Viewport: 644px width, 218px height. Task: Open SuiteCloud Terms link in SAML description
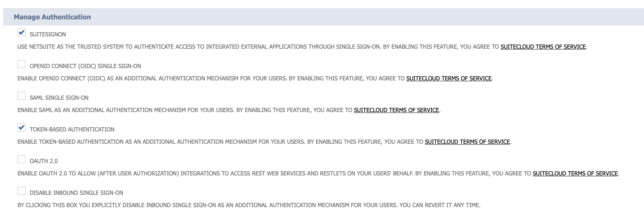point(396,110)
